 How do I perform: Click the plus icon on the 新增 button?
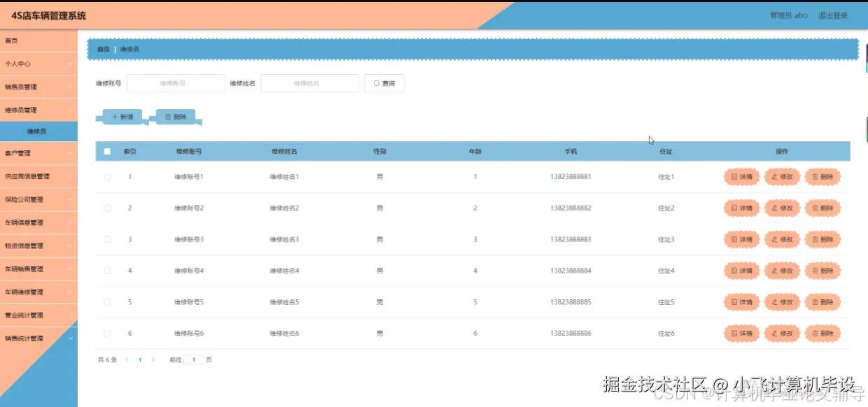click(x=114, y=116)
